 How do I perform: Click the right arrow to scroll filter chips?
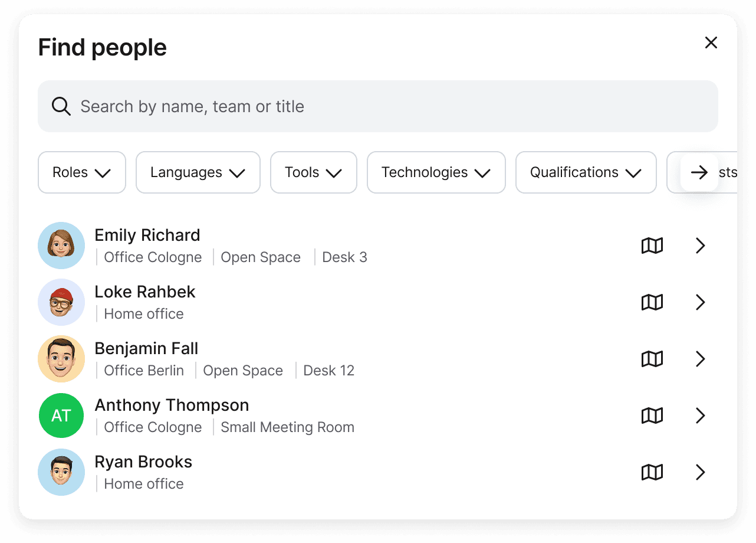pyautogui.click(x=699, y=172)
